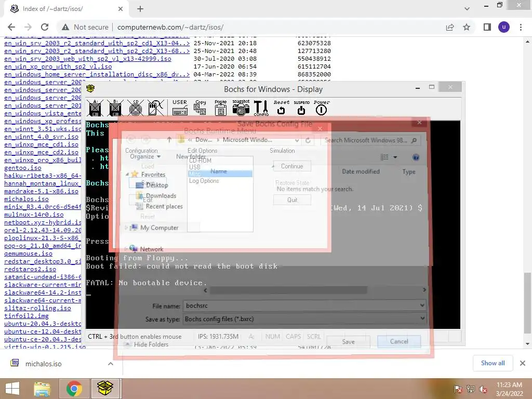Screen dimensions: 532x399
Task: Click the Paste icon in Bochs toolbar
Action: click(x=220, y=108)
